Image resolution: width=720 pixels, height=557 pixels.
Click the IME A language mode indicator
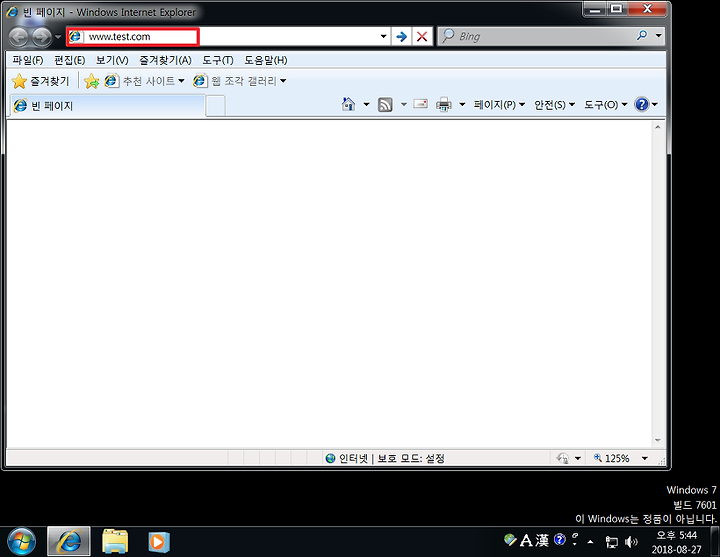click(526, 540)
